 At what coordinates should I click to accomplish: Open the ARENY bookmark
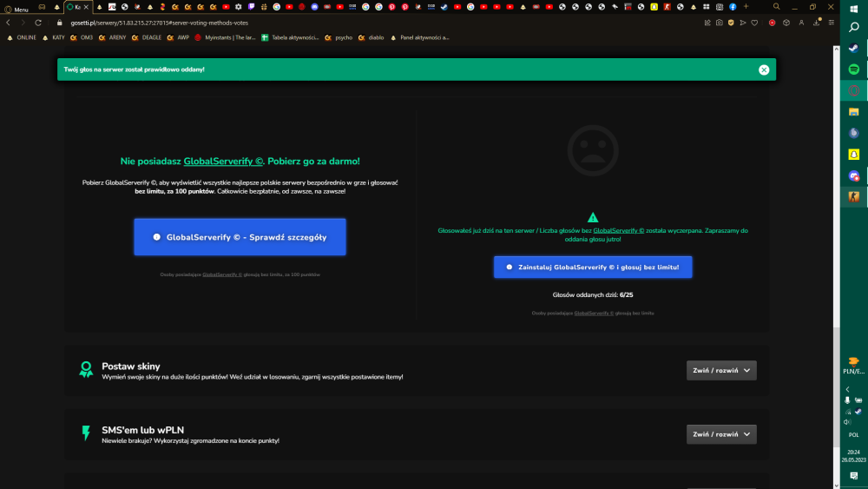click(112, 37)
